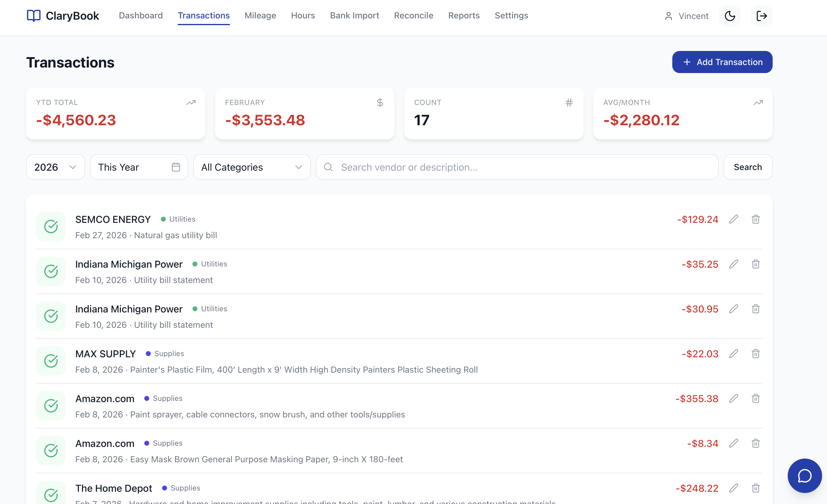
Task: Expand the All Categories dropdown
Action: [251, 167]
